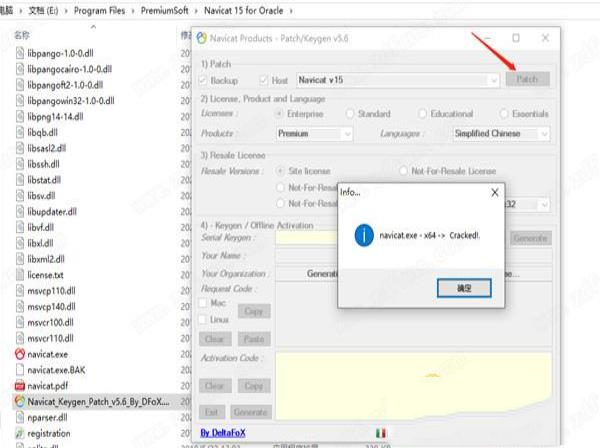Click Program Files in the address breadcrumb
Screen dimensions: 600x448
click(x=99, y=11)
